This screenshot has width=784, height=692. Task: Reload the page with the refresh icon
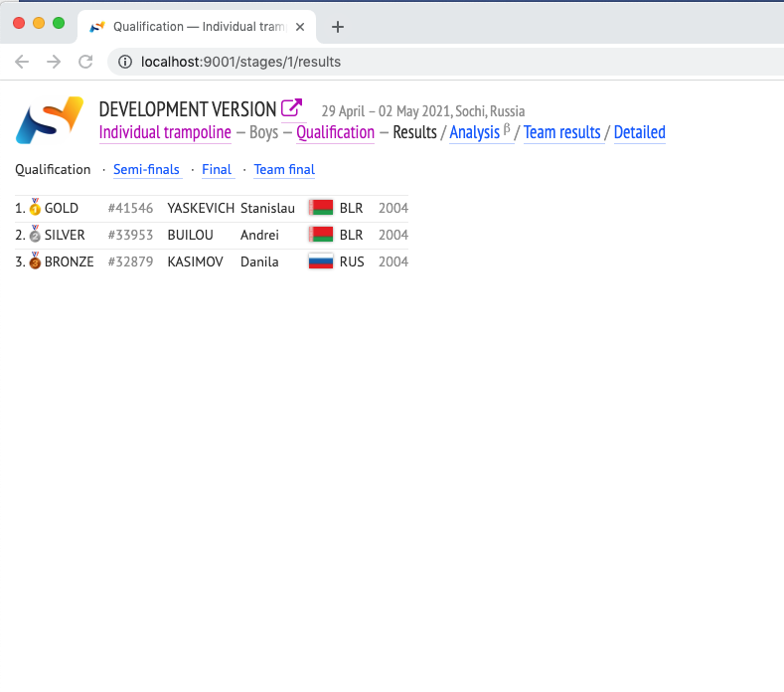pos(85,62)
